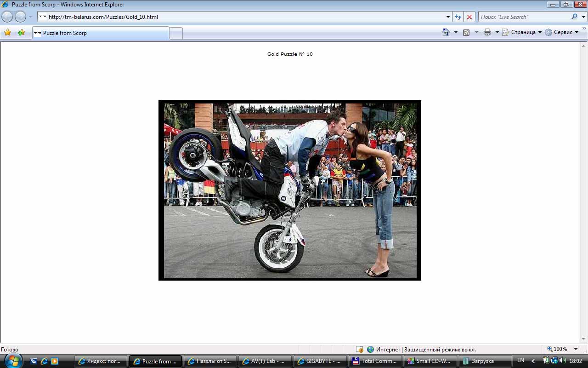
Task: Open the zoom level dropdown arrow
Action: click(x=576, y=349)
